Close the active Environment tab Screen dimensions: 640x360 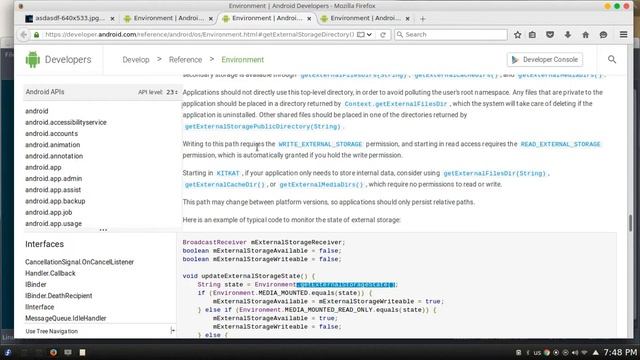(309, 19)
